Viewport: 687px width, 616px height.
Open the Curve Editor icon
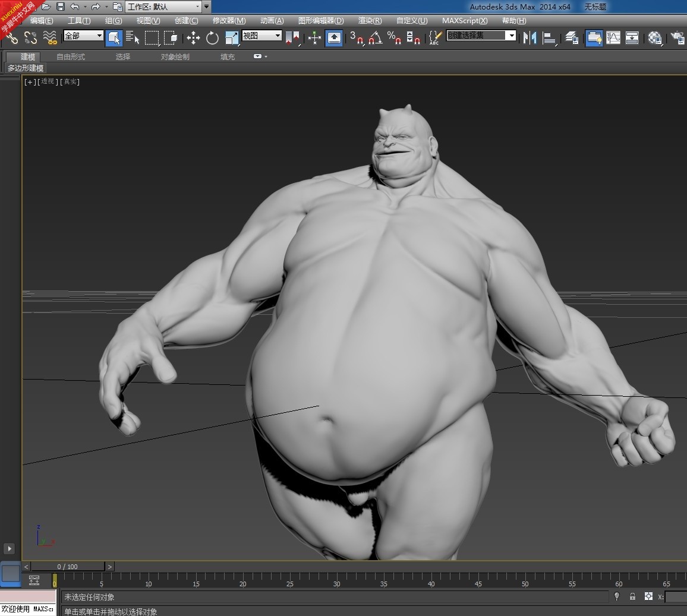pyautogui.click(x=613, y=38)
